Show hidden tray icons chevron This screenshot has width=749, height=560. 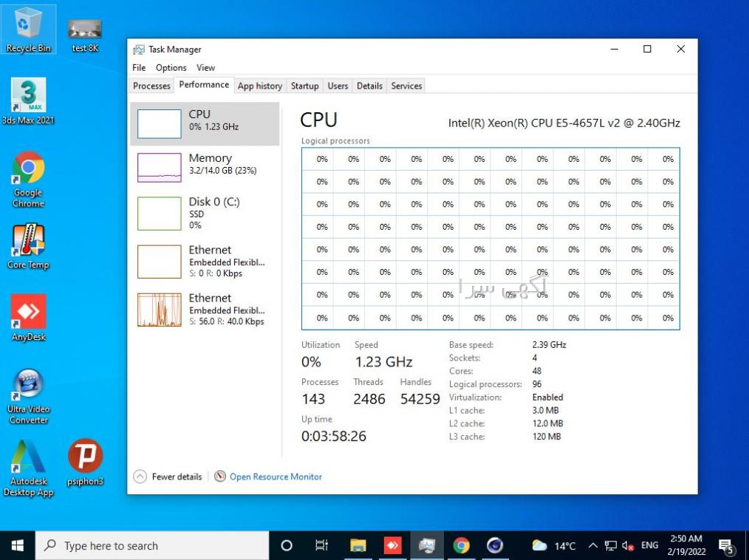(x=593, y=546)
